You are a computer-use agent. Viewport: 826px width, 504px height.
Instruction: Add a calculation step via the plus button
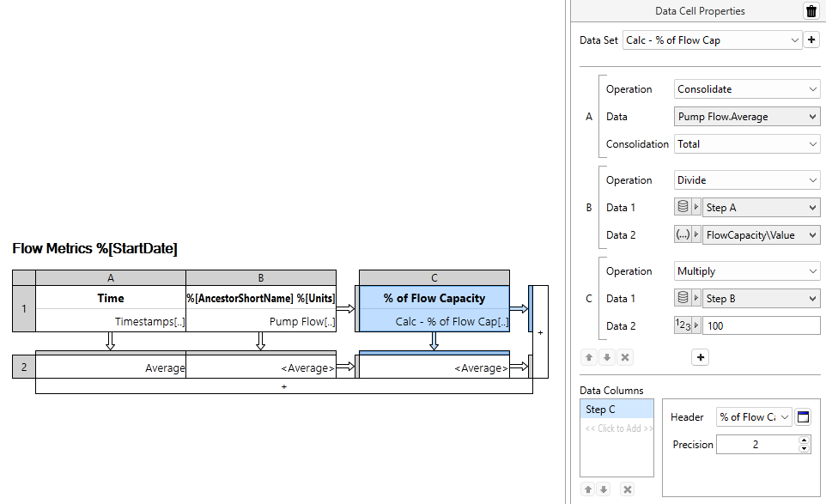[700, 356]
